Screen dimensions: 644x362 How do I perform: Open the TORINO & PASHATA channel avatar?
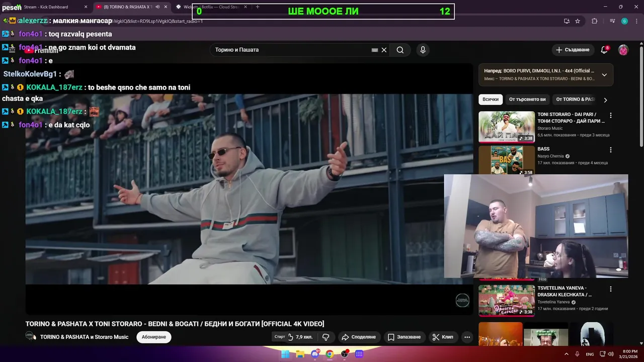31,337
